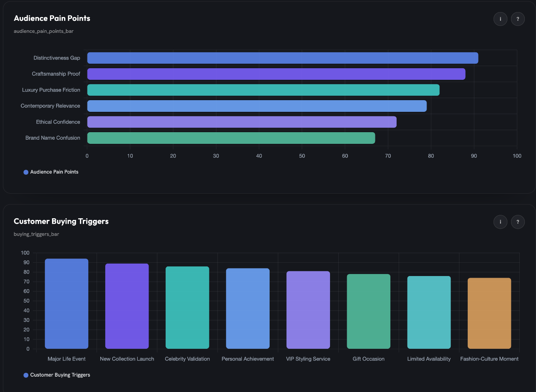Select the Craftsmanship Proof bar
Screen dimensions: 536x392
tap(276, 74)
